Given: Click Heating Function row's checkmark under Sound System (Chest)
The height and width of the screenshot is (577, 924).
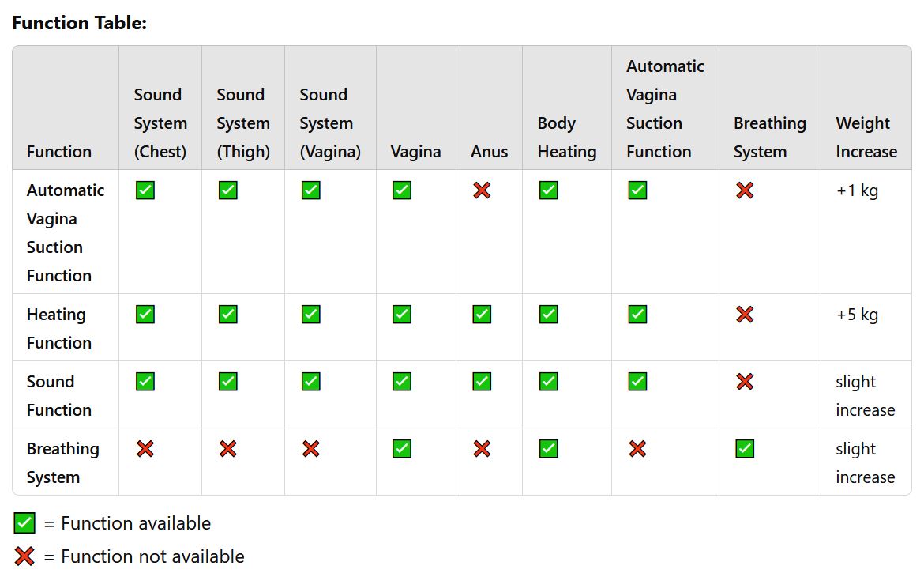Looking at the screenshot, I should 145,315.
